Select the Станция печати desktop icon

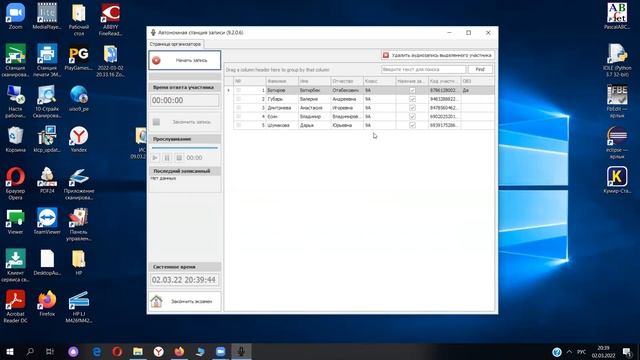[x=47, y=60]
